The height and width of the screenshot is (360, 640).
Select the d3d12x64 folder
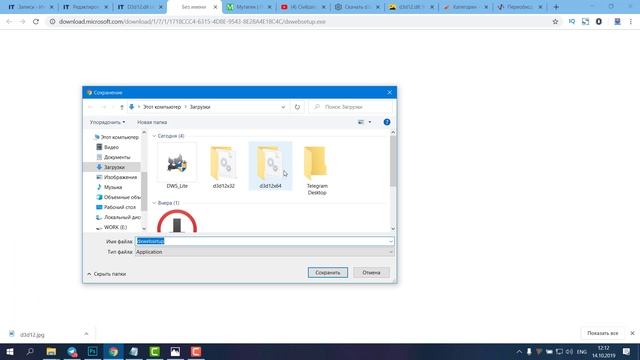[x=270, y=167]
